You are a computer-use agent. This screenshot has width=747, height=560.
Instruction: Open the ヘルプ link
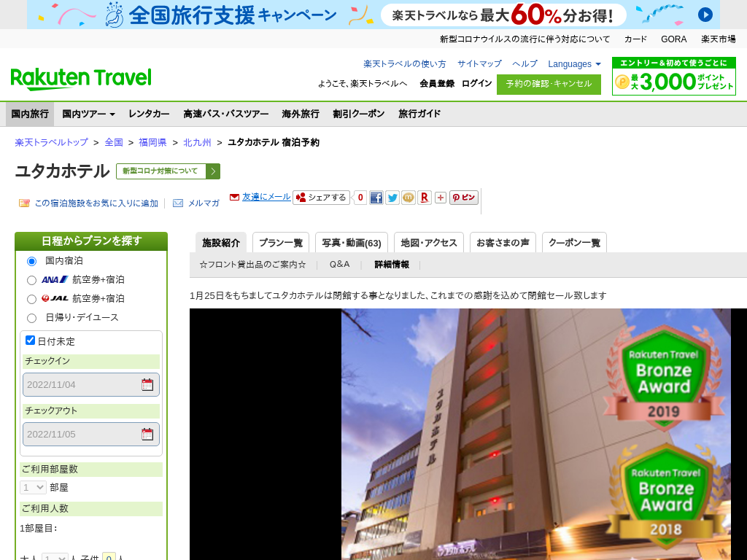tap(525, 64)
